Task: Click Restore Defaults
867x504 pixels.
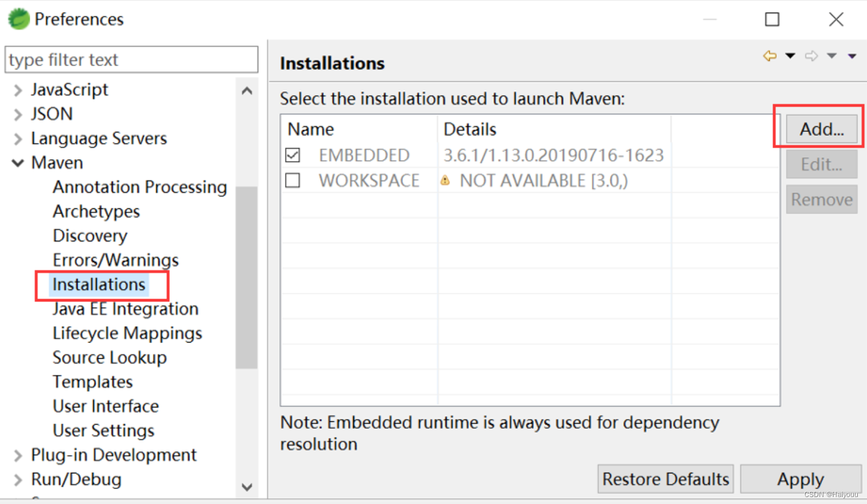Action: pyautogui.click(x=665, y=479)
